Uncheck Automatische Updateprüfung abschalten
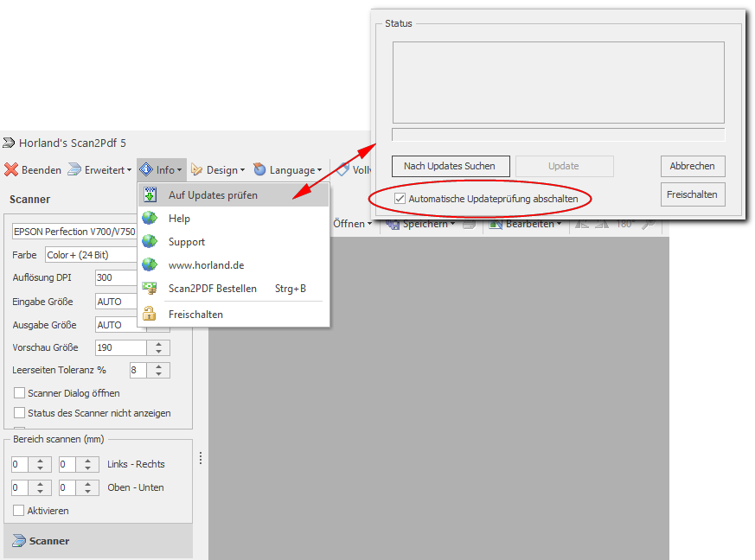Screen dimensions: 755x560 coord(400,199)
